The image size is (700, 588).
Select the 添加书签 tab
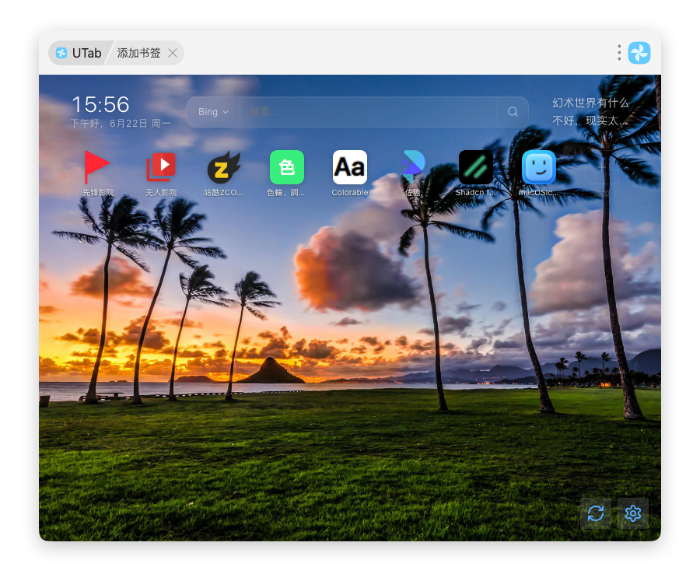(138, 53)
